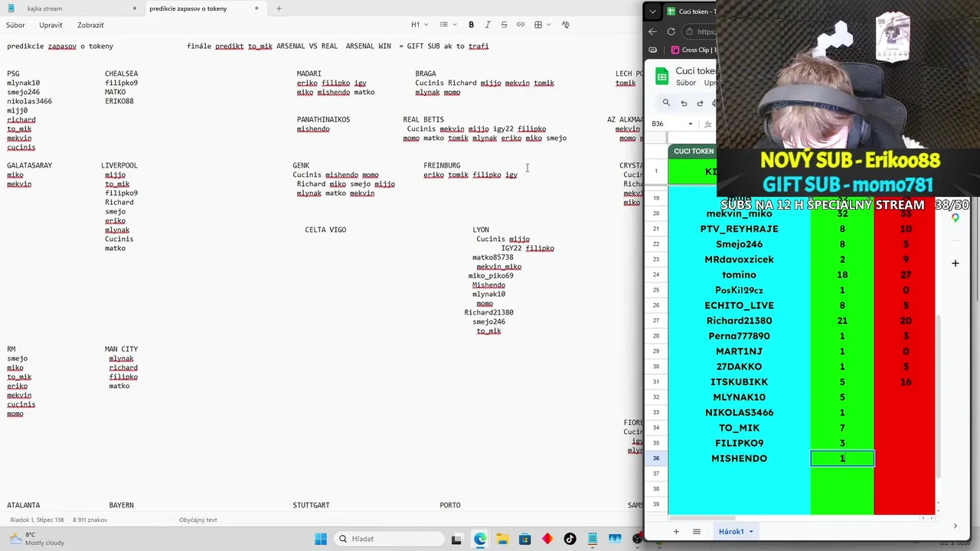Open the Súbor menu in Notepad
The width and height of the screenshot is (980, 551).
(x=15, y=25)
